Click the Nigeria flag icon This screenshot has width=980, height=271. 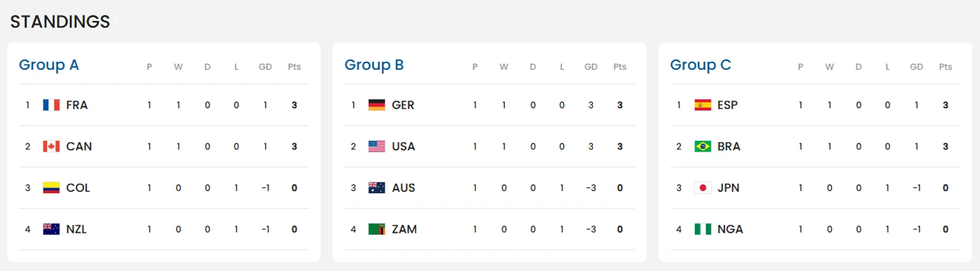click(703, 229)
